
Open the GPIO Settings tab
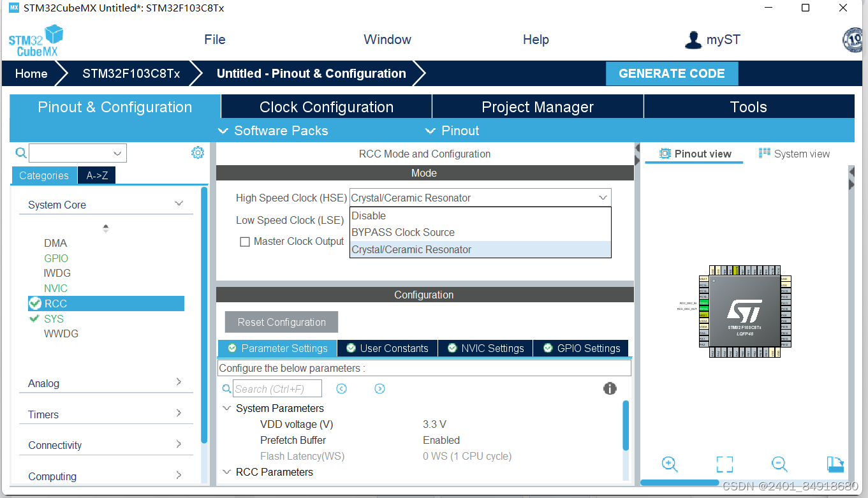point(581,348)
